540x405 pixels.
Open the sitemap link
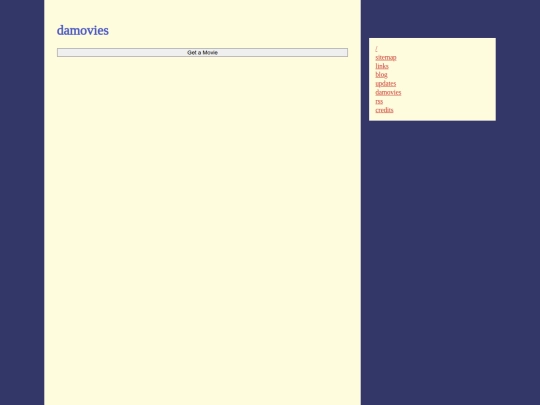click(386, 58)
